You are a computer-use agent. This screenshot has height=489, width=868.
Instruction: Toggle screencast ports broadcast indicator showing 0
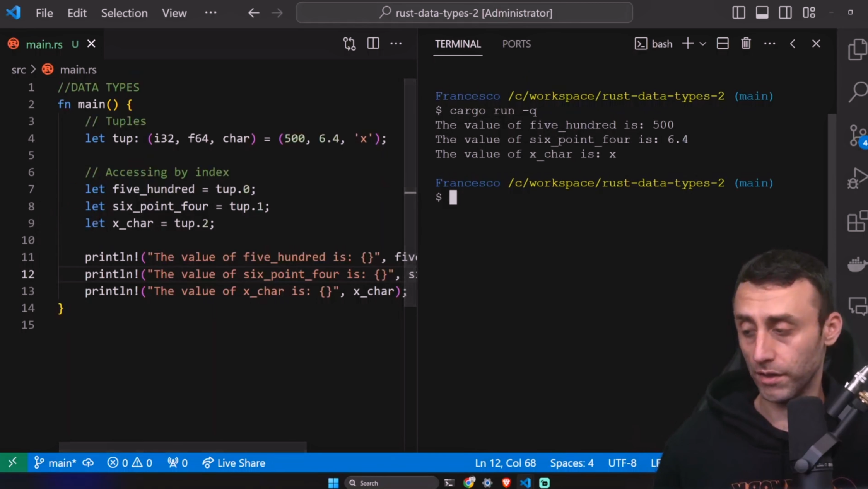(177, 462)
